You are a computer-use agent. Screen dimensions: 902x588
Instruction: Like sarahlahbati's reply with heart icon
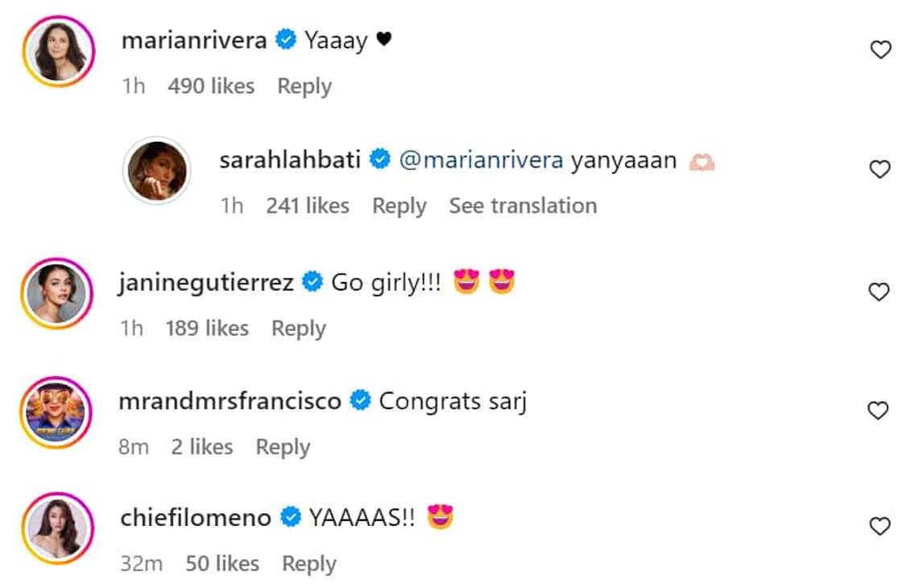[880, 169]
